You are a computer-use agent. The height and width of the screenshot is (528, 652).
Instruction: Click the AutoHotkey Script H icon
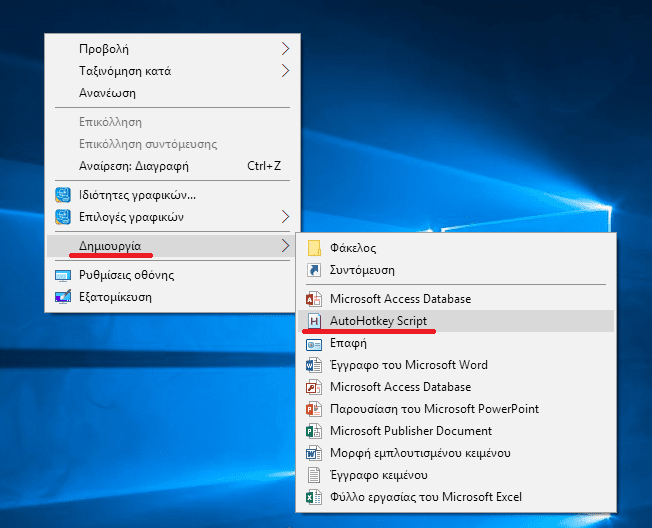[x=314, y=321]
